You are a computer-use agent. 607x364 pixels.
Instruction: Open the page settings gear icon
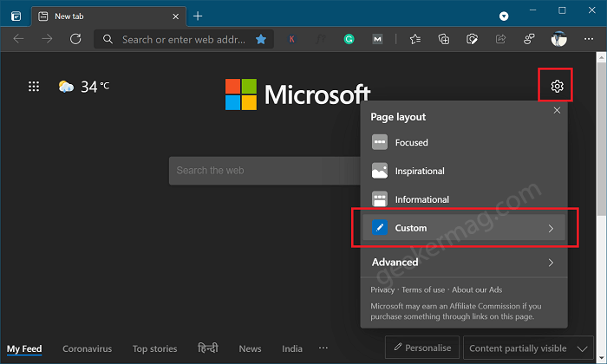557,86
